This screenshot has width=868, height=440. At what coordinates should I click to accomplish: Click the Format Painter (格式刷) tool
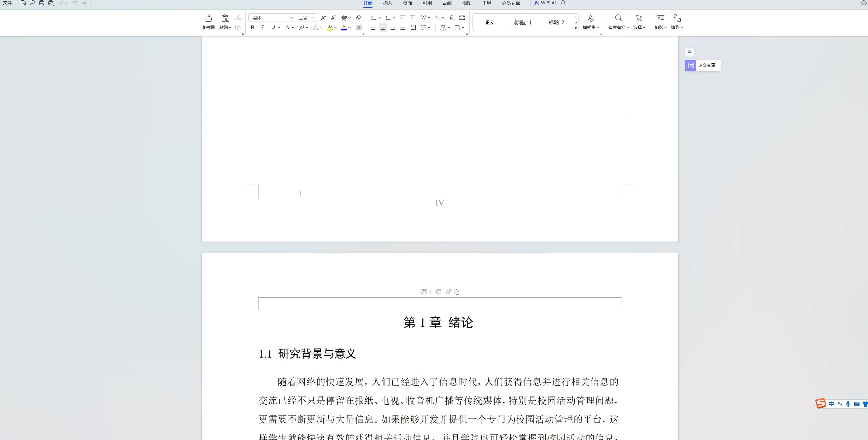pyautogui.click(x=209, y=22)
